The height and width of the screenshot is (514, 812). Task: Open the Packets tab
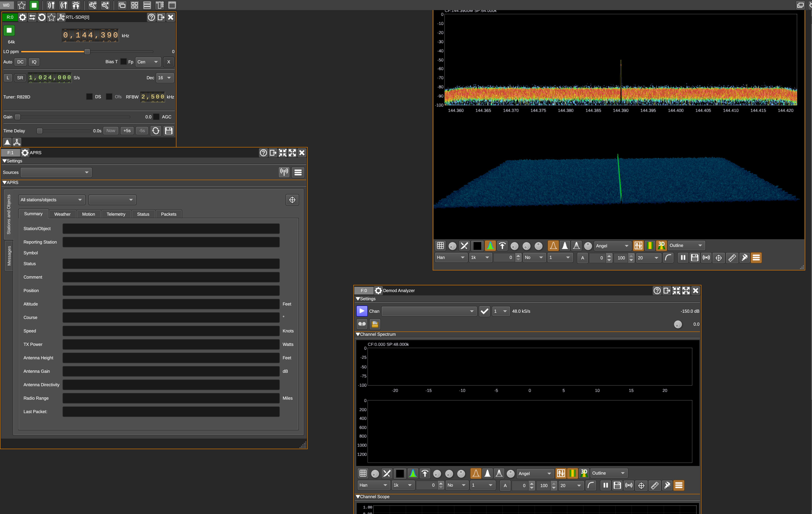pyautogui.click(x=169, y=214)
